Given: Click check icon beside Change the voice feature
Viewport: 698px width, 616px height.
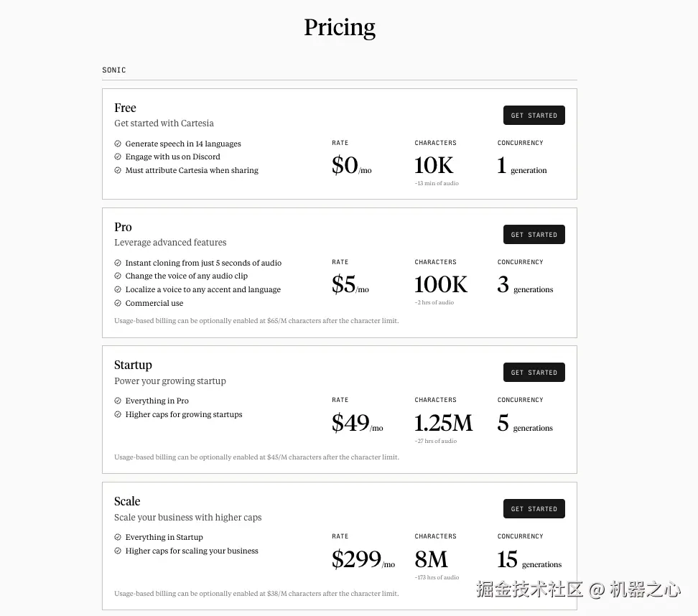Looking at the screenshot, I should coord(118,276).
